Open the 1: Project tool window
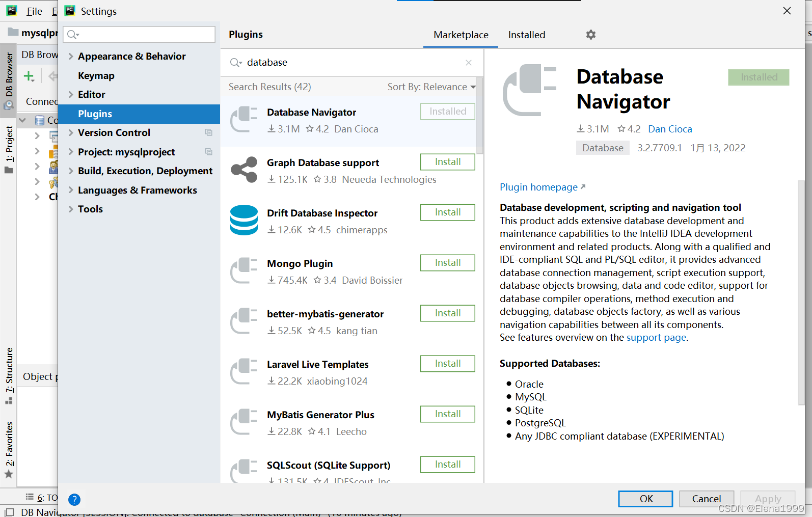 pyautogui.click(x=9, y=149)
